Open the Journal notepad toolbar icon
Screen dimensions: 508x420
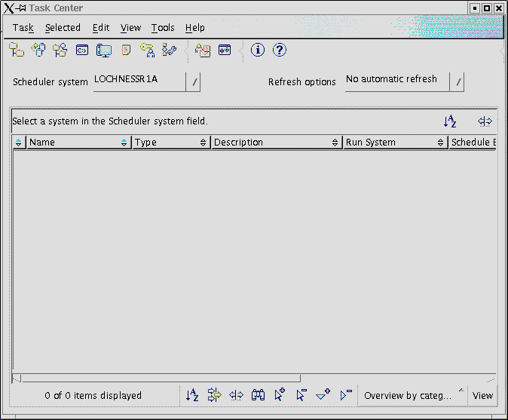click(126, 51)
